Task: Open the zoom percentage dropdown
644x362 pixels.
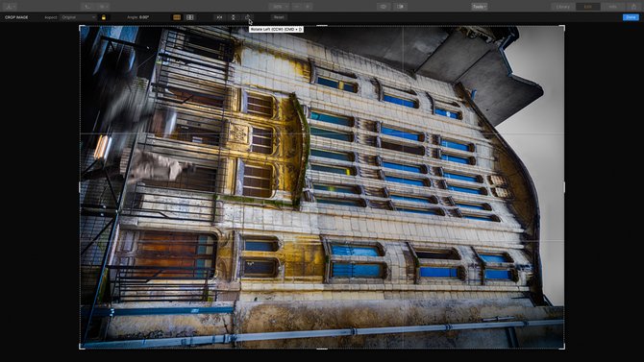Action: point(280,7)
